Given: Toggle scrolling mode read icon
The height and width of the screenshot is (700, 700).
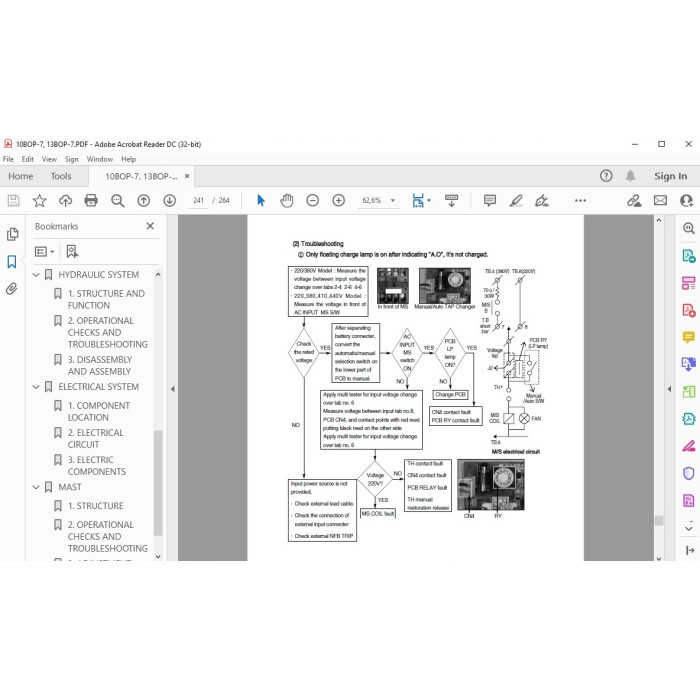Looking at the screenshot, I should [451, 200].
